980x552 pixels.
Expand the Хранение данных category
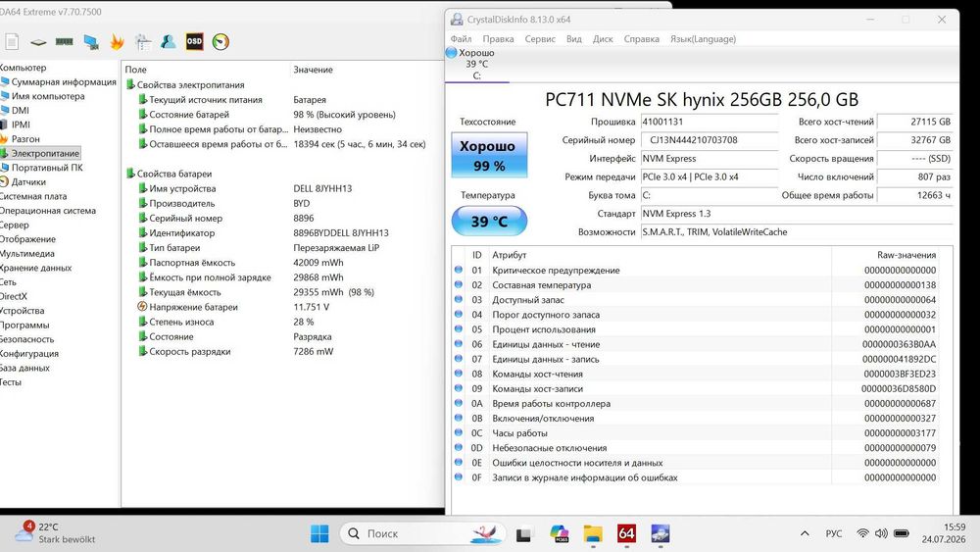35,268
